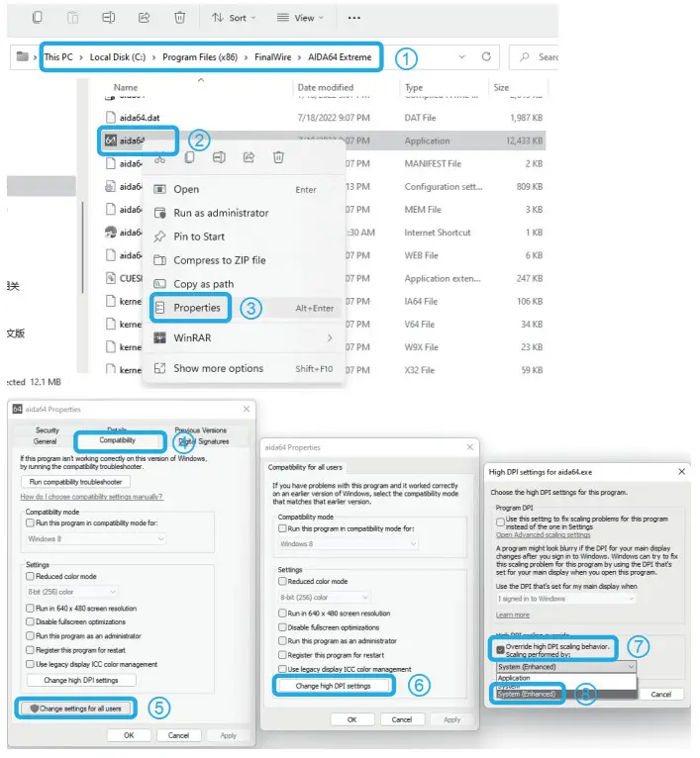Select Pin to Start in context menu
Screen dimensions: 700x758
[x=244, y=237]
